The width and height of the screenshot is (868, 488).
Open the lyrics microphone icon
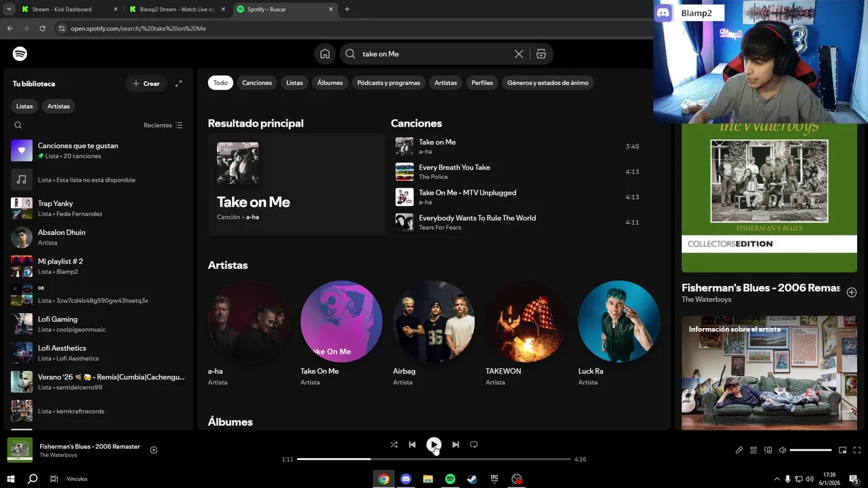[x=739, y=450]
